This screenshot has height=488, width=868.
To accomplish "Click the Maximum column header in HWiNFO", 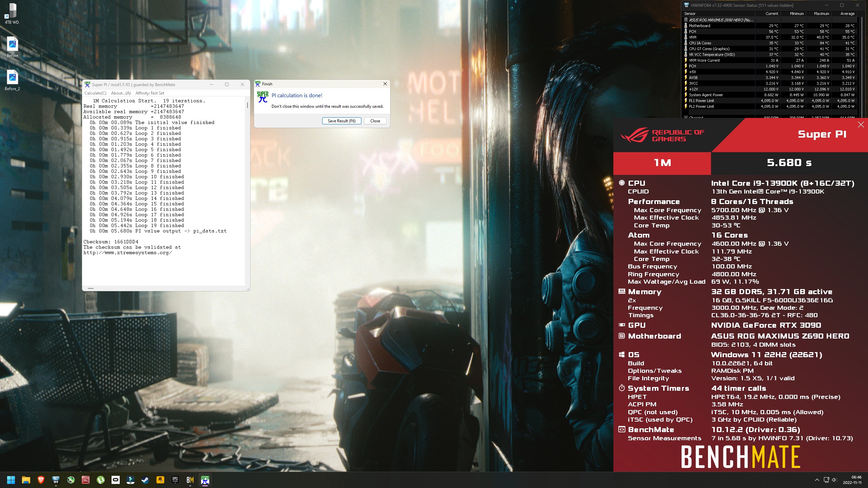I will [x=818, y=14].
